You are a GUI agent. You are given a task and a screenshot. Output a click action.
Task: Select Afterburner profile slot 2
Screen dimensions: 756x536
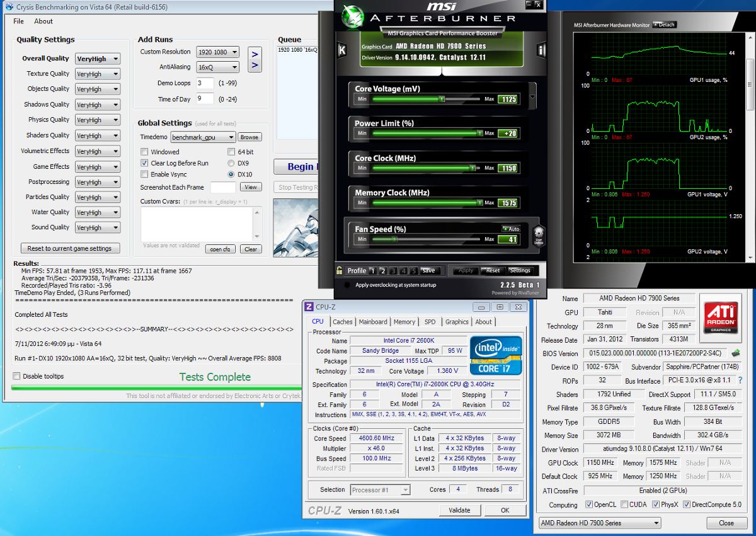pos(382,271)
